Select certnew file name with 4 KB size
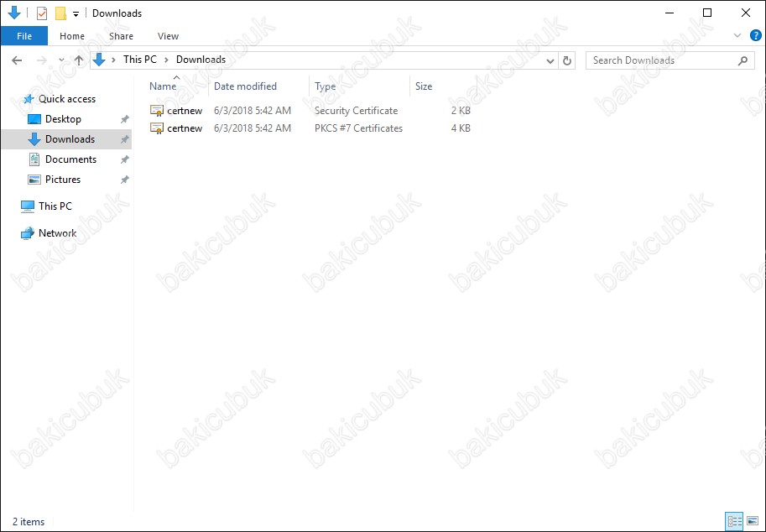The height and width of the screenshot is (532, 766). point(185,128)
